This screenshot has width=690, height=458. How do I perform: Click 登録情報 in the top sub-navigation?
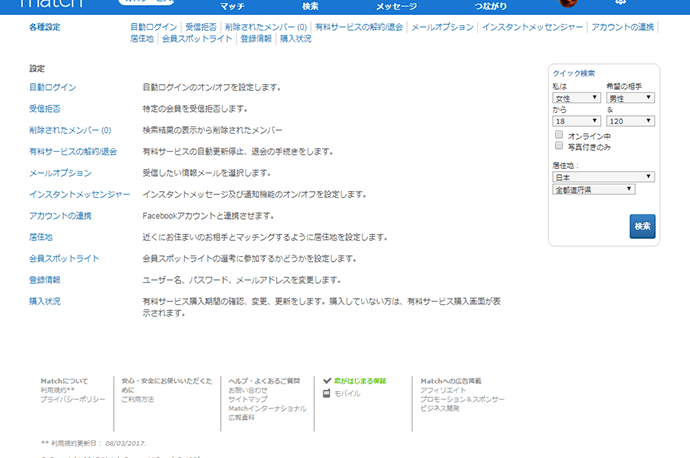coord(256,39)
